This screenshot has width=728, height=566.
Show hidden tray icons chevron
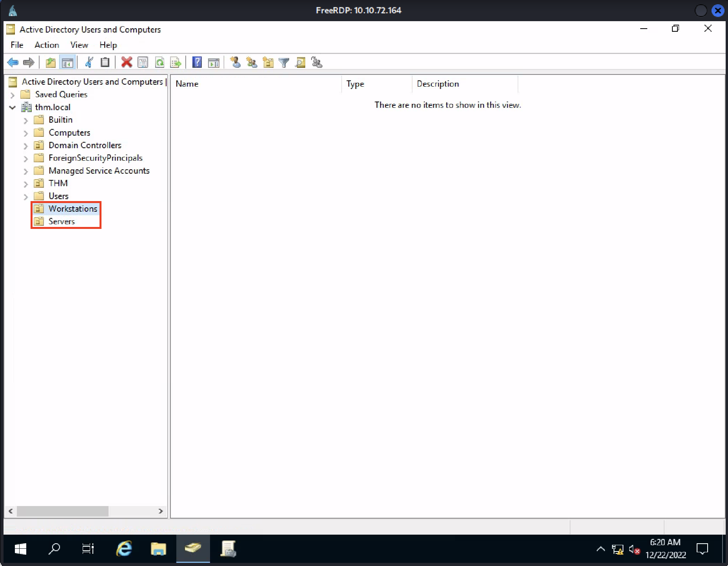click(x=601, y=549)
